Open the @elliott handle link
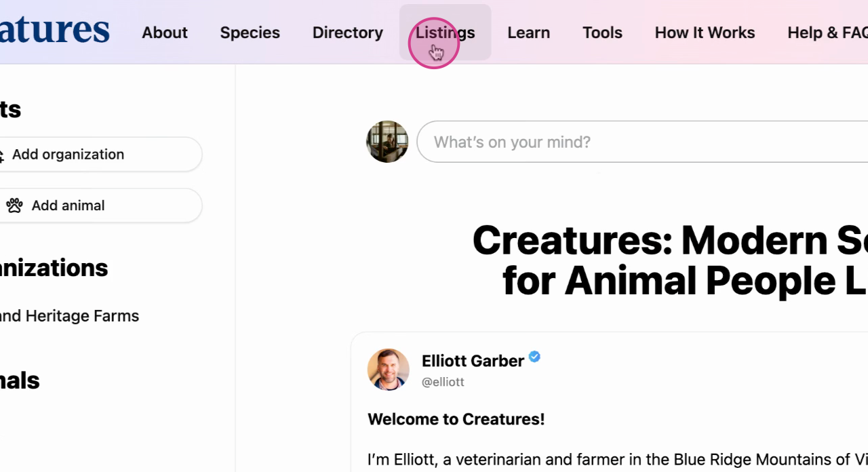Screen dimensions: 868x472 click(x=443, y=382)
